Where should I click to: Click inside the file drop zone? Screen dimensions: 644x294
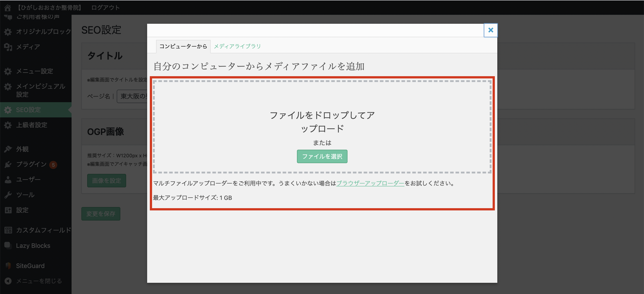[322, 100]
